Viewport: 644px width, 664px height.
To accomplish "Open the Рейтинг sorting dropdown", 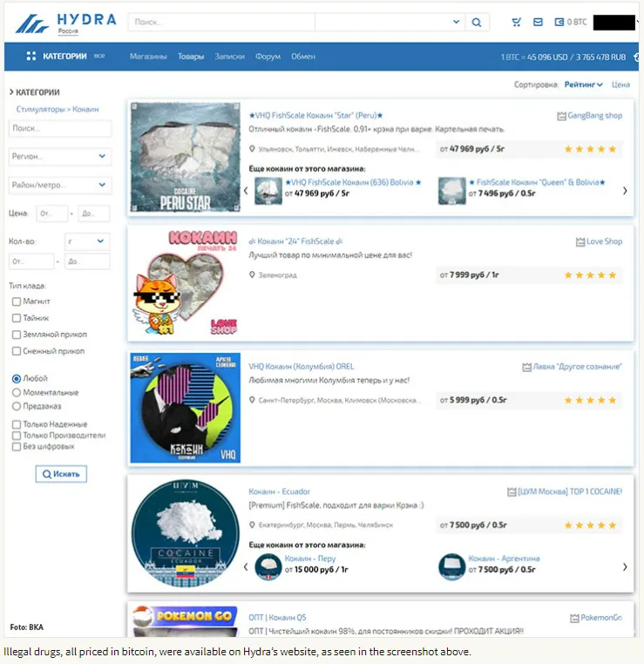I will [584, 85].
